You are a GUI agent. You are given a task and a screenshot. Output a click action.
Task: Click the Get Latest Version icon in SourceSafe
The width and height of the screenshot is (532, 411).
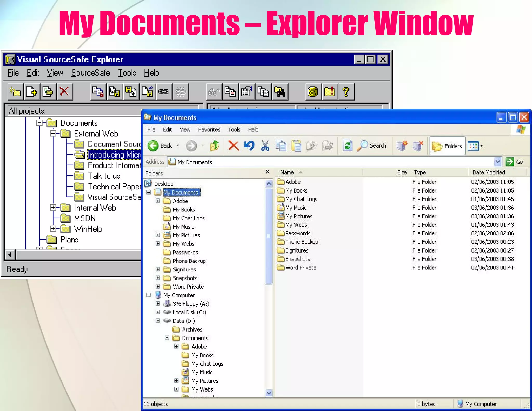(x=98, y=92)
